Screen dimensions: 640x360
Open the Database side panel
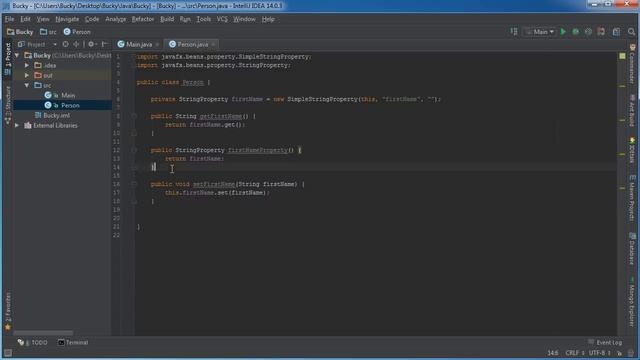click(632, 249)
